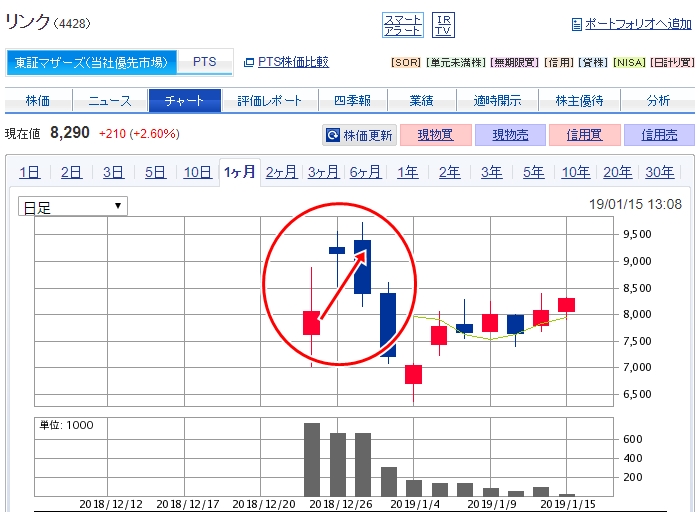
Task: Click the 現物買 button
Action: click(x=436, y=135)
